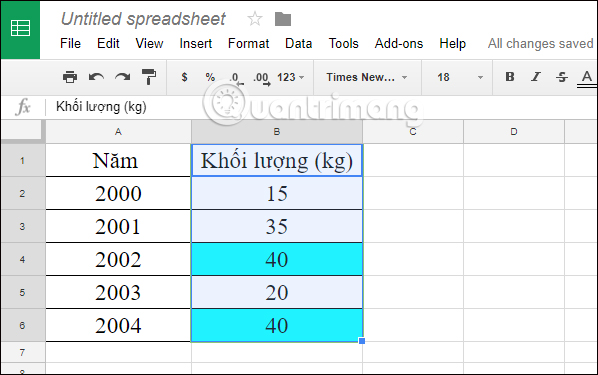
Task: Select column D header
Action: pyautogui.click(x=514, y=132)
